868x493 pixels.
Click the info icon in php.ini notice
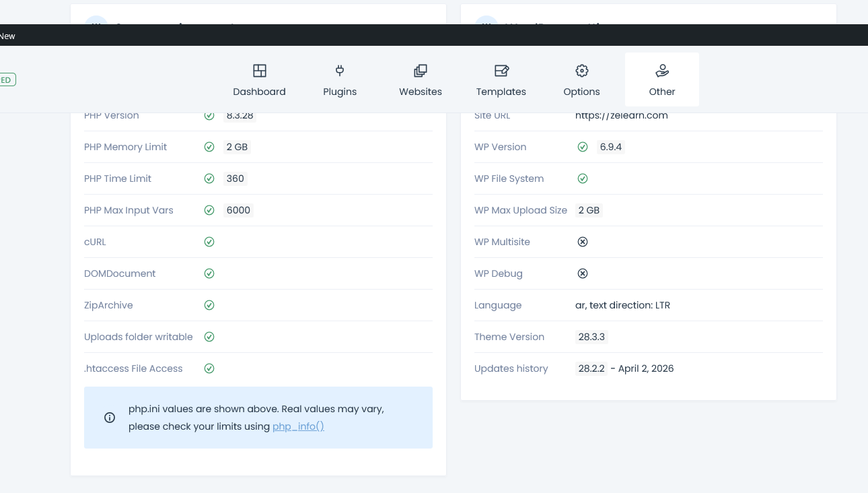click(110, 418)
